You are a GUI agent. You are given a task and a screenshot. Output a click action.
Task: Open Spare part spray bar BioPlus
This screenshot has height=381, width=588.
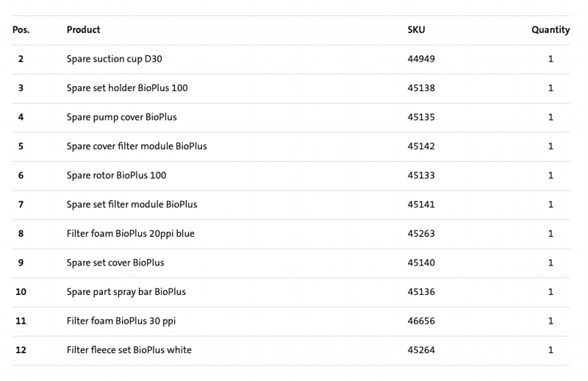[x=126, y=292]
